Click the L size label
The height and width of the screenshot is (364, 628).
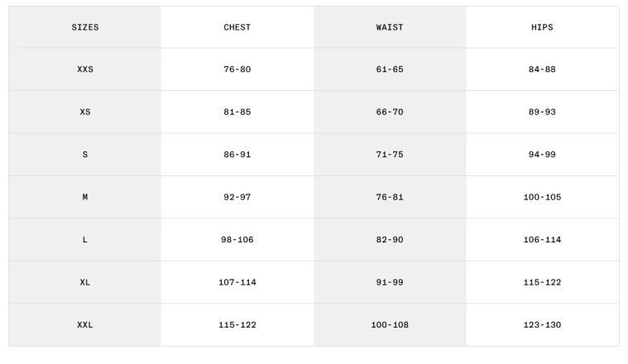(x=85, y=240)
